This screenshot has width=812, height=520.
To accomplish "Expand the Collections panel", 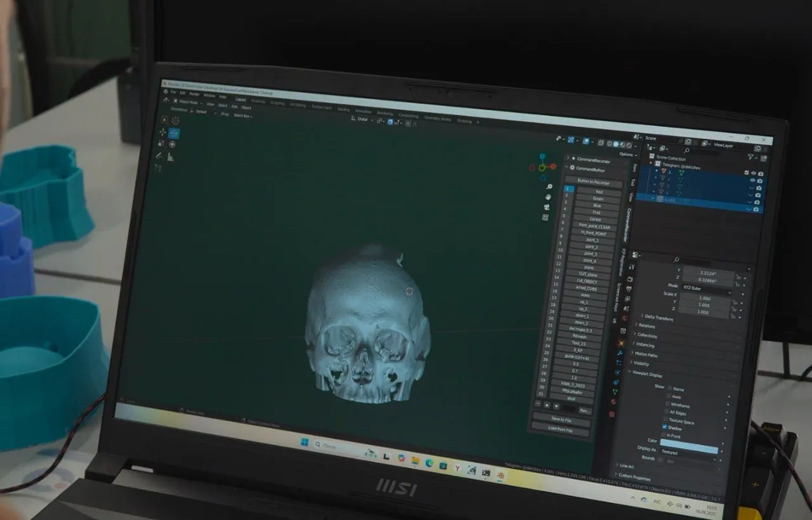I will [647, 335].
